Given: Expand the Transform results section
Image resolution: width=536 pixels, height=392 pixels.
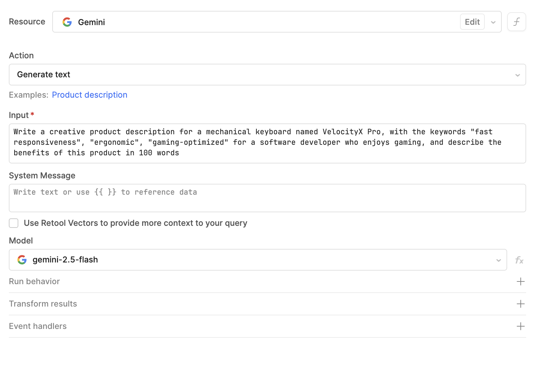Looking at the screenshot, I should click(x=43, y=304).
